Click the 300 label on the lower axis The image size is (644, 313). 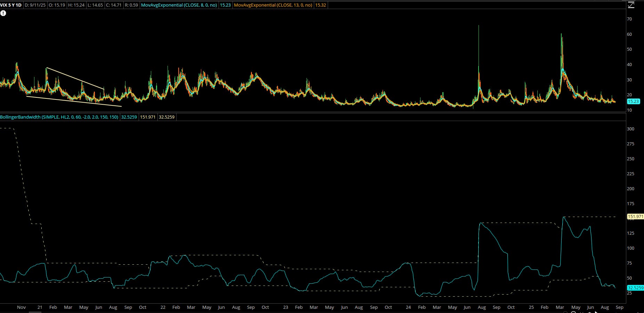pos(630,129)
